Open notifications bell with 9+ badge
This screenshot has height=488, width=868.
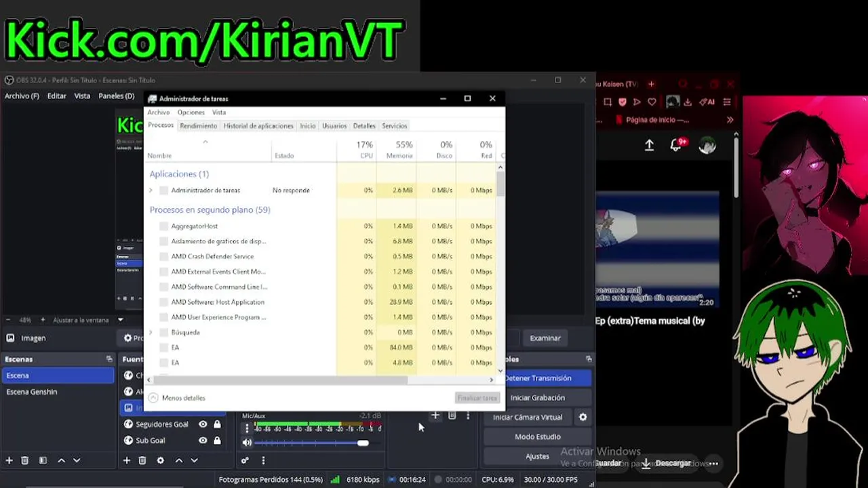tap(677, 144)
